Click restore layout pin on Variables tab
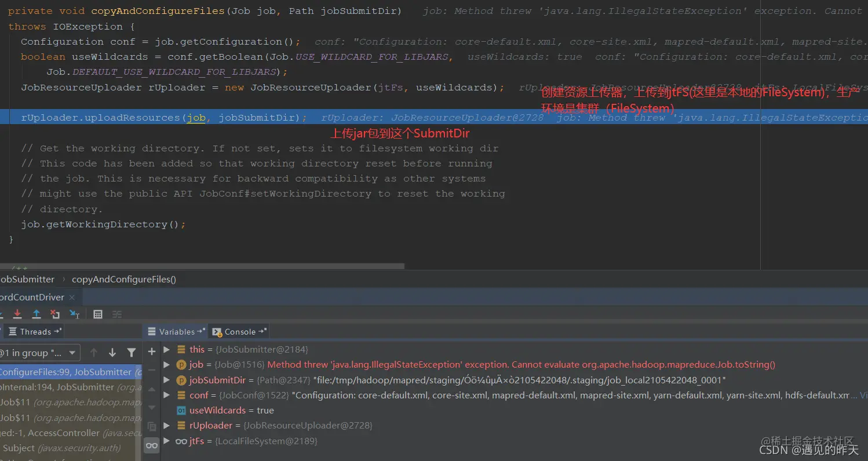 click(201, 332)
